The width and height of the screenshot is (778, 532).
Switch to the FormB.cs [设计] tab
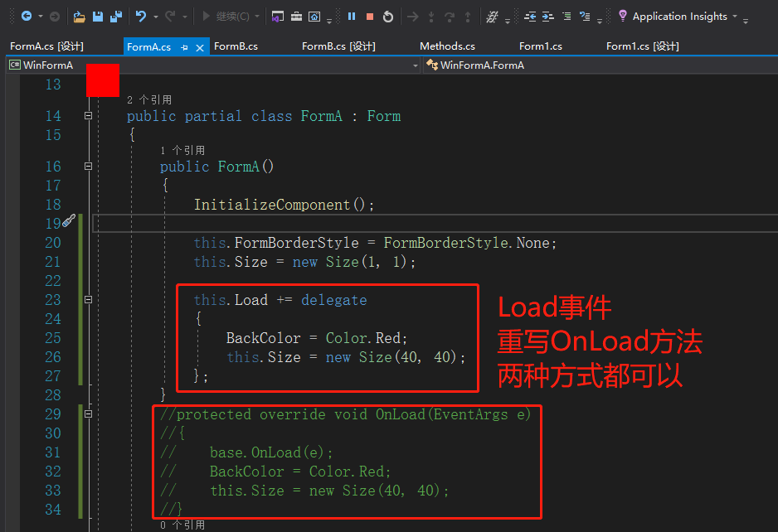click(x=339, y=46)
